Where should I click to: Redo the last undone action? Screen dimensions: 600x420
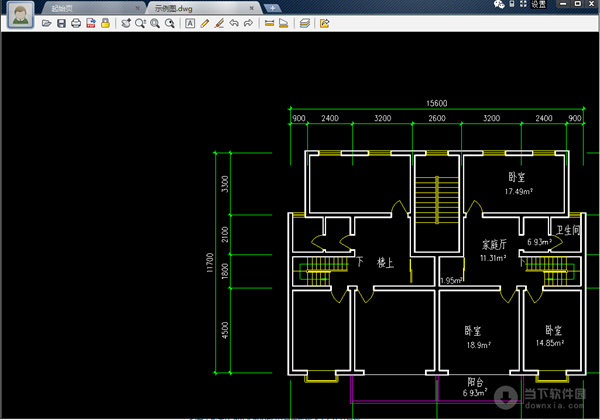coord(247,23)
